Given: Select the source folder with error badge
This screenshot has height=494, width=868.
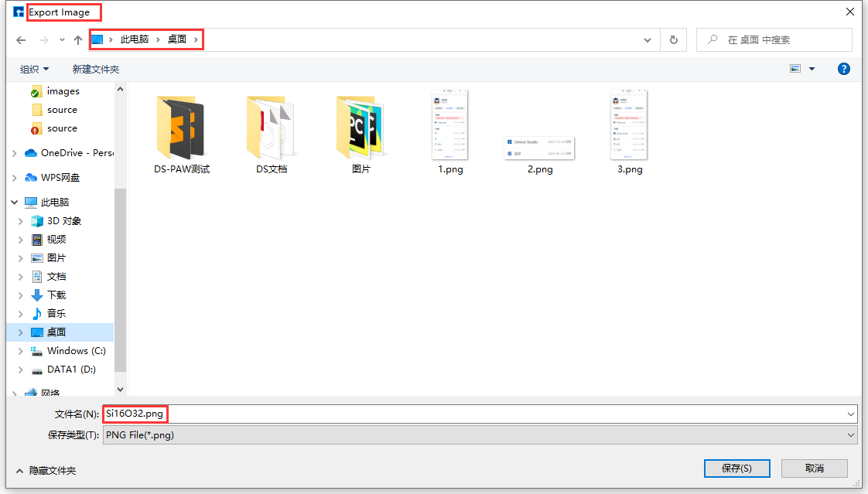Looking at the screenshot, I should pos(62,128).
